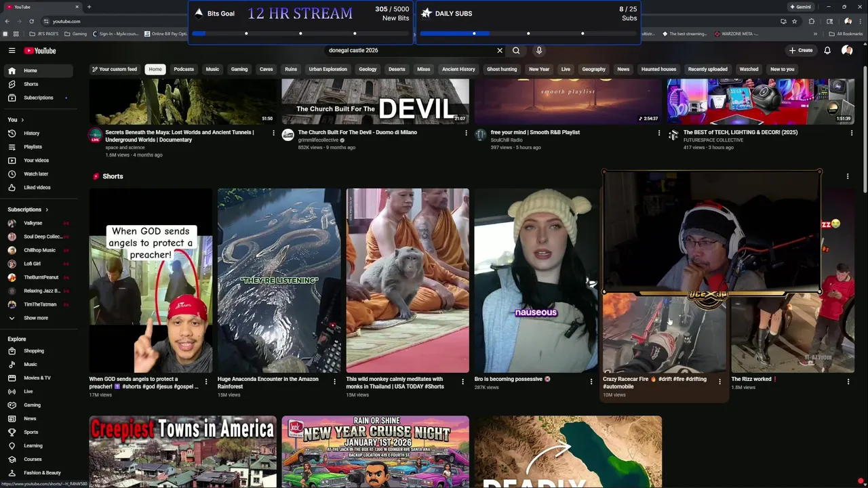This screenshot has height=488, width=868.
Task: Play the New Year Cruise Night thumbnail
Action: 375,451
